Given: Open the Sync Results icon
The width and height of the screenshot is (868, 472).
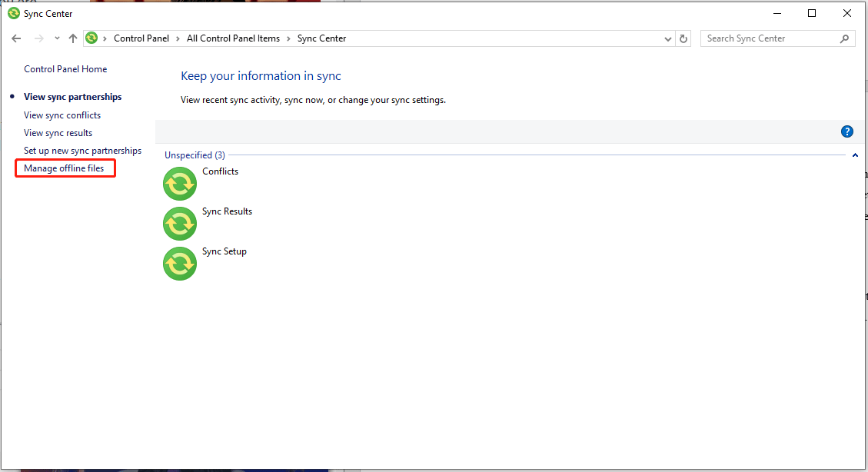Looking at the screenshot, I should point(180,224).
